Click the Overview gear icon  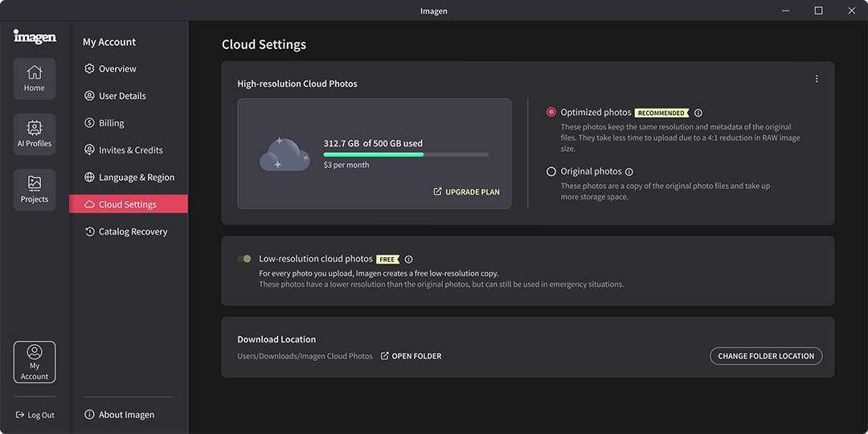click(89, 68)
